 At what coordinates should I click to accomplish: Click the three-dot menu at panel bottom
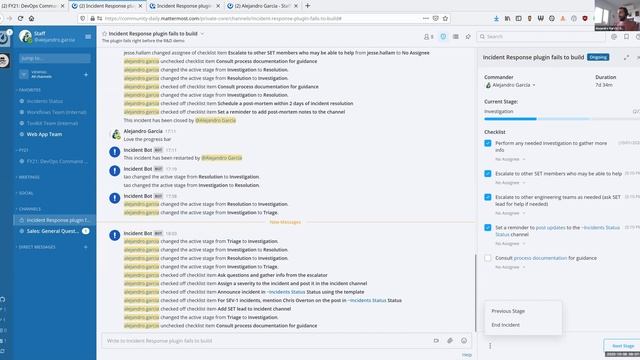pyautogui.click(x=490, y=346)
